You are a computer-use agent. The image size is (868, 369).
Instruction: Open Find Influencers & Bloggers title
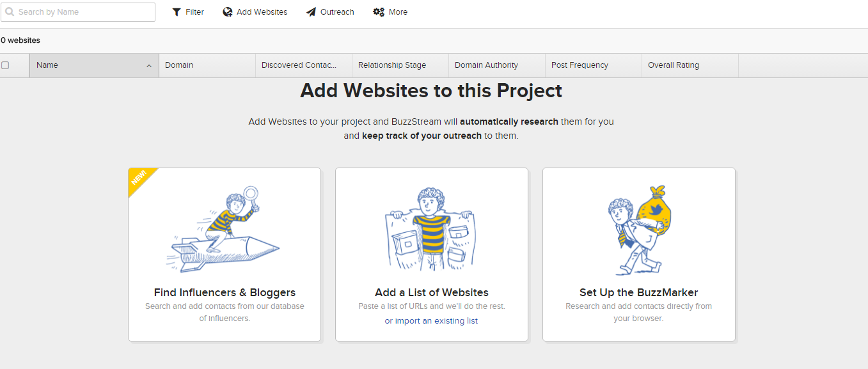225,292
